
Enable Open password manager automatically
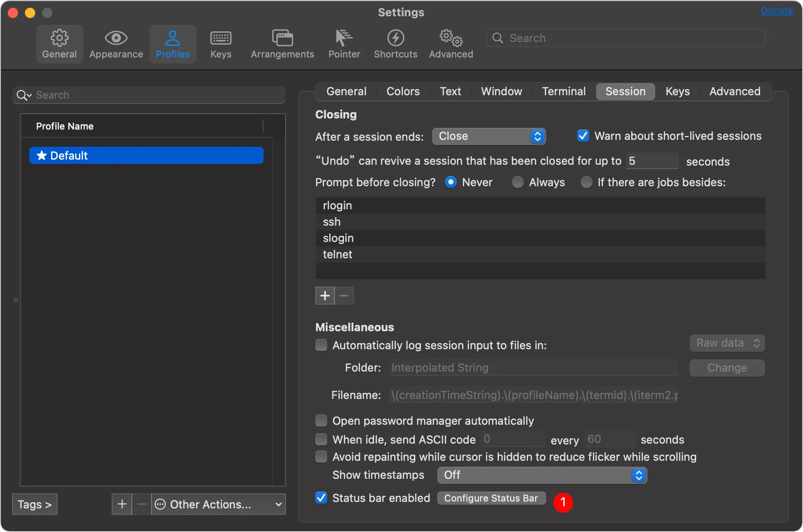321,421
